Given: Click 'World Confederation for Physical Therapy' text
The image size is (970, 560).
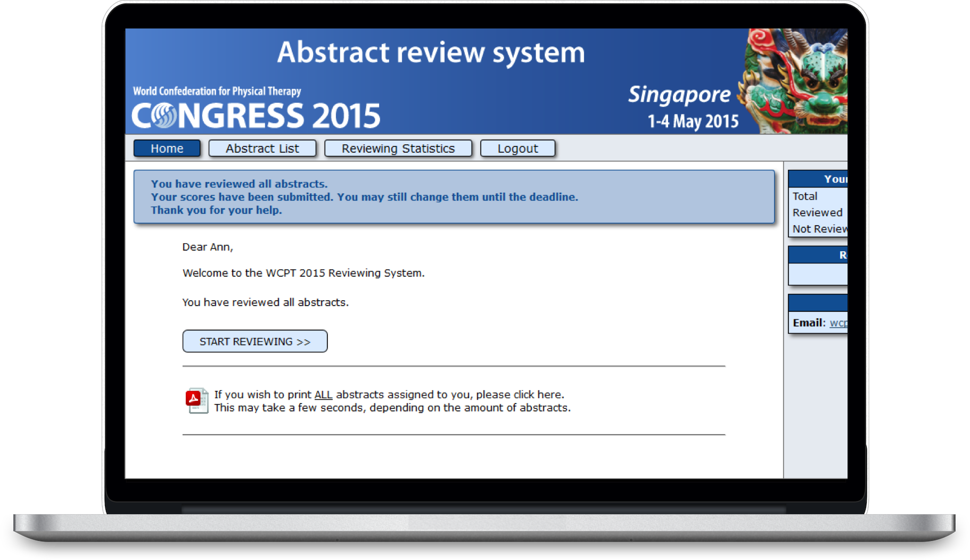Looking at the screenshot, I should click(x=217, y=91).
